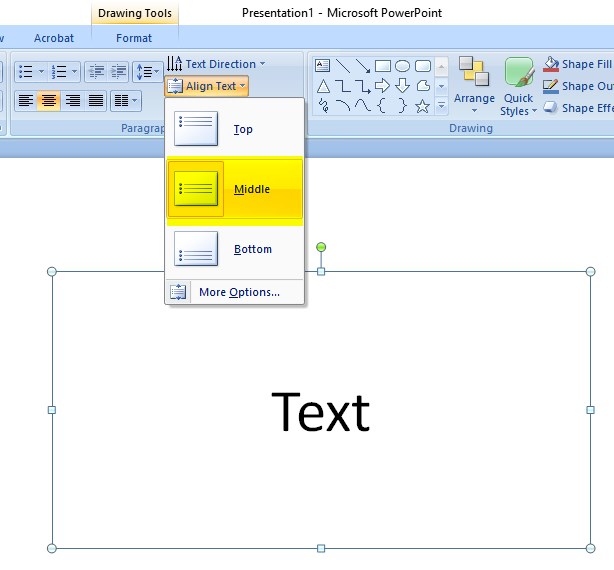Open the Bullets dropdown arrow
This screenshot has width=614, height=570.
click(41, 72)
